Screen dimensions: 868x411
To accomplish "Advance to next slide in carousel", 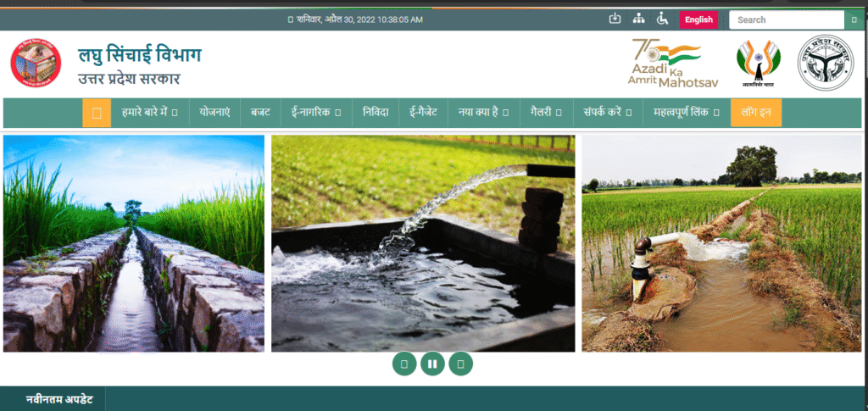I will 460,364.
